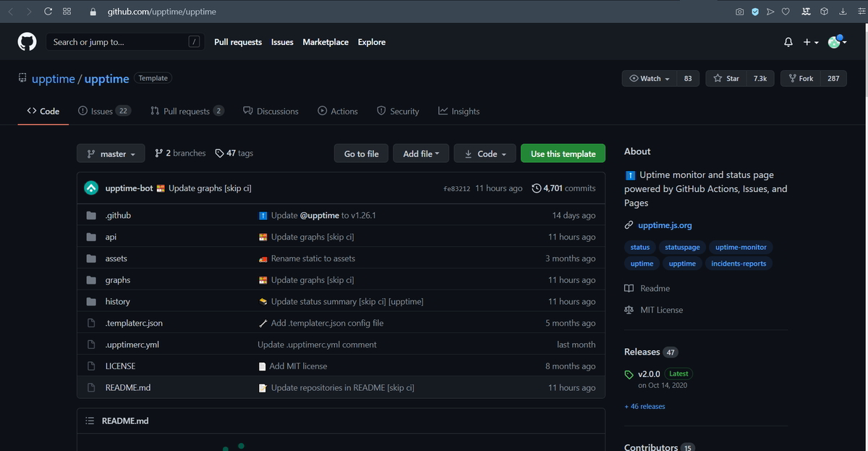Viewport: 868px width, 451px height.
Task: Watch the repository
Action: pyautogui.click(x=648, y=77)
